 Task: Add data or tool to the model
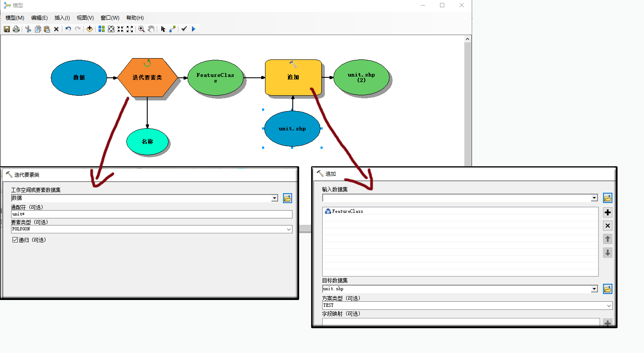[90, 29]
